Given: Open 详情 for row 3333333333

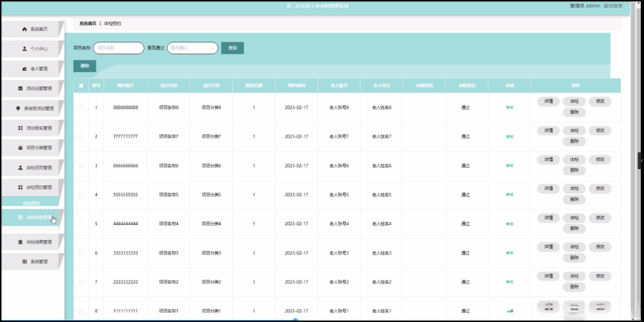Looking at the screenshot, I should (548, 247).
